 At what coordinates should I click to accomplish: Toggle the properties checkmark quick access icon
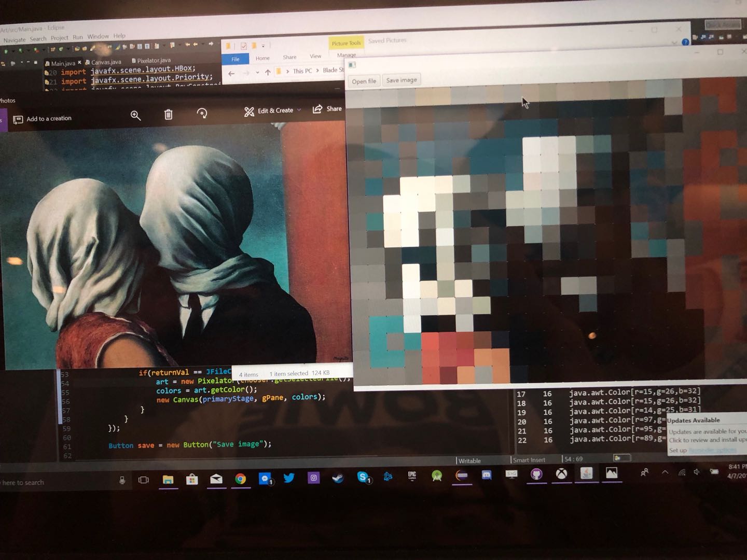pyautogui.click(x=243, y=46)
